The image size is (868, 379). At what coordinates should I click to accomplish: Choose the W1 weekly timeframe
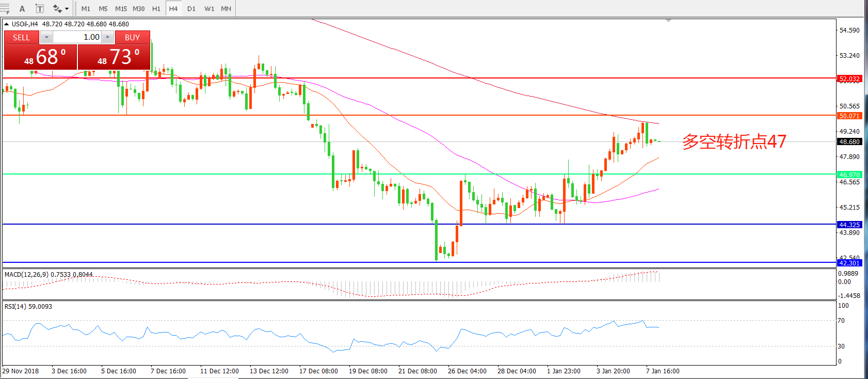point(209,9)
